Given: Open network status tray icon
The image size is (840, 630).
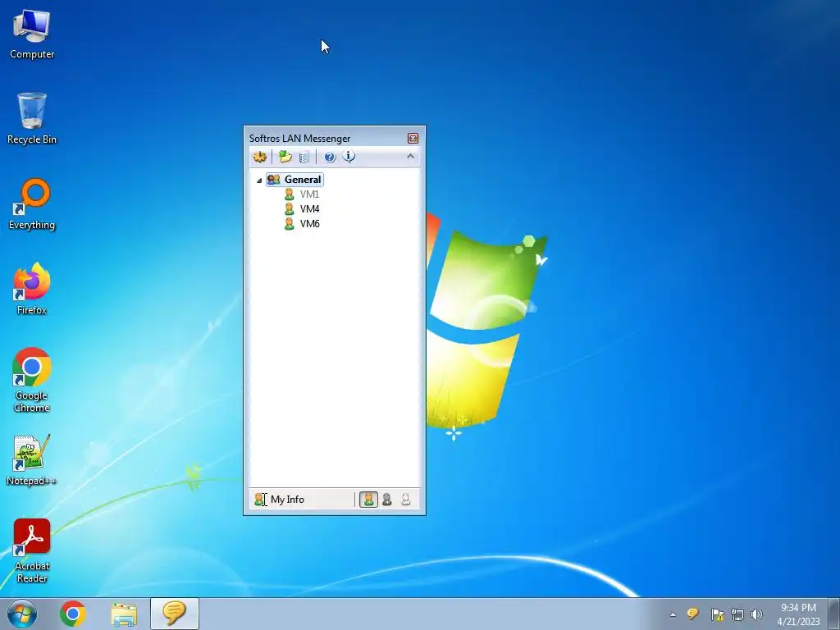Looking at the screenshot, I should [737, 614].
